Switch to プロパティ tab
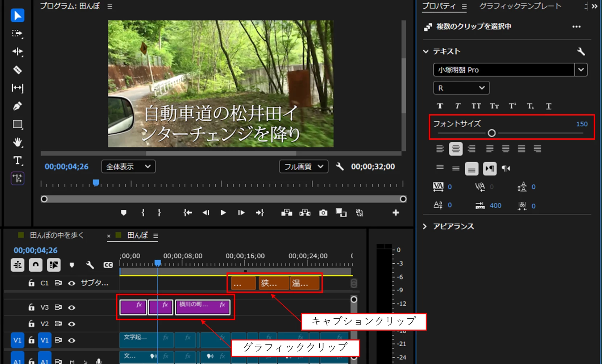The width and height of the screenshot is (602, 364). point(439,6)
